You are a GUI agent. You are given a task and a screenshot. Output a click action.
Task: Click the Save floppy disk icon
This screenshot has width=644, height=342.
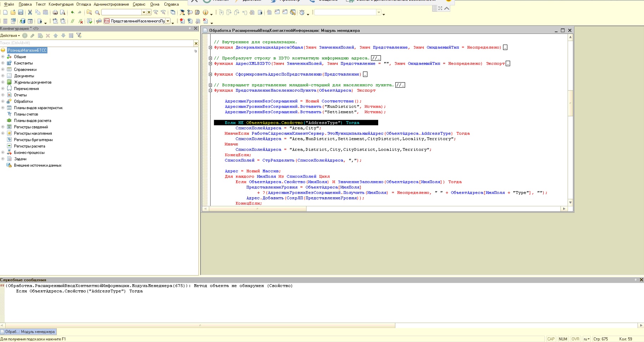coord(21,12)
